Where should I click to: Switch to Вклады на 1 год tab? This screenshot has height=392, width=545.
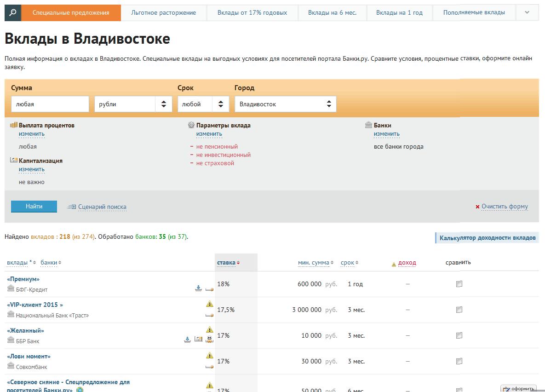[399, 13]
